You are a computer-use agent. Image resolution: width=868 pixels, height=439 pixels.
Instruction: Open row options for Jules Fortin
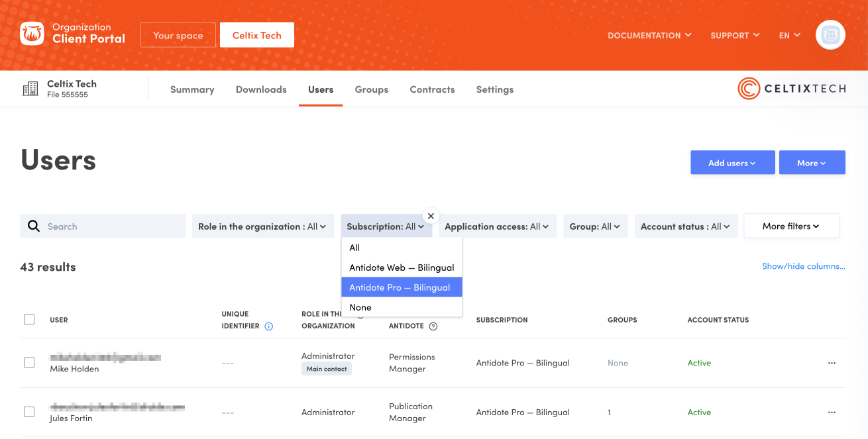[x=832, y=413]
